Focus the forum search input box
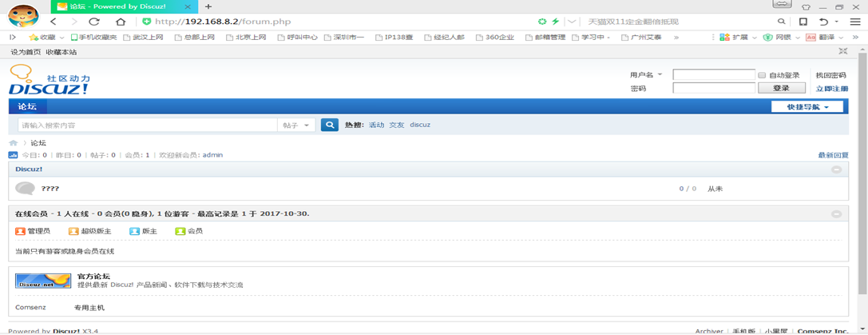This screenshot has width=868, height=335. point(147,126)
